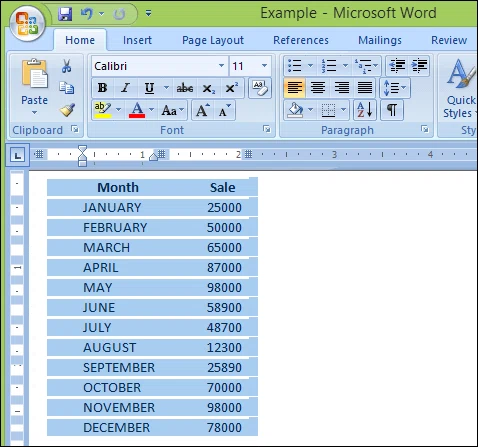Click the Redo icon
This screenshot has width=478, height=447.
[119, 14]
